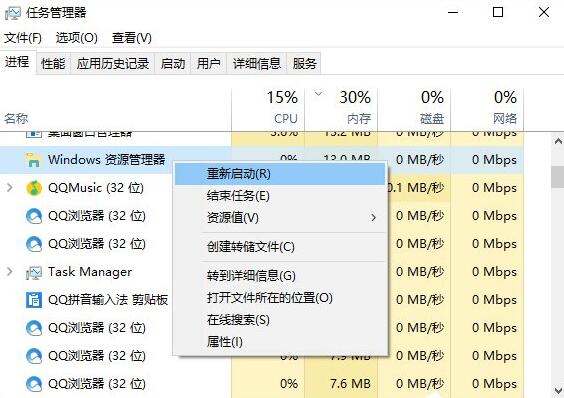
Task: Click QQ浏览器 icon in the 7.6 MB row
Action: [x=34, y=384]
